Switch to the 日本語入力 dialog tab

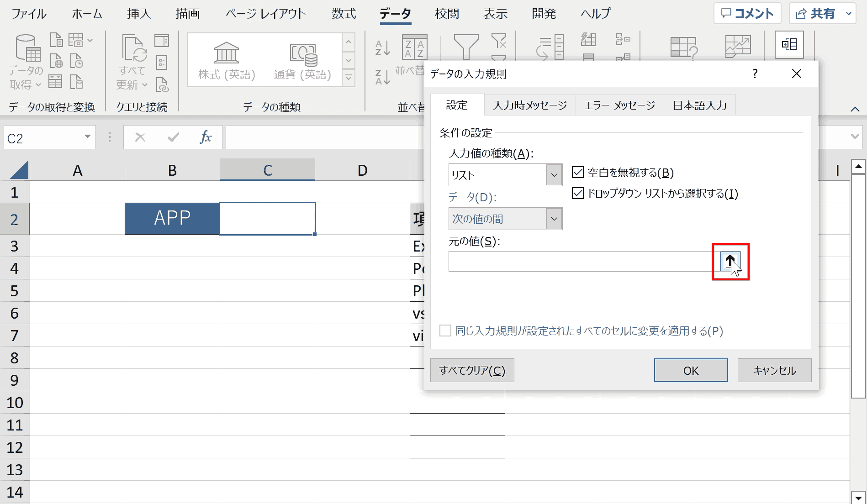coord(700,105)
